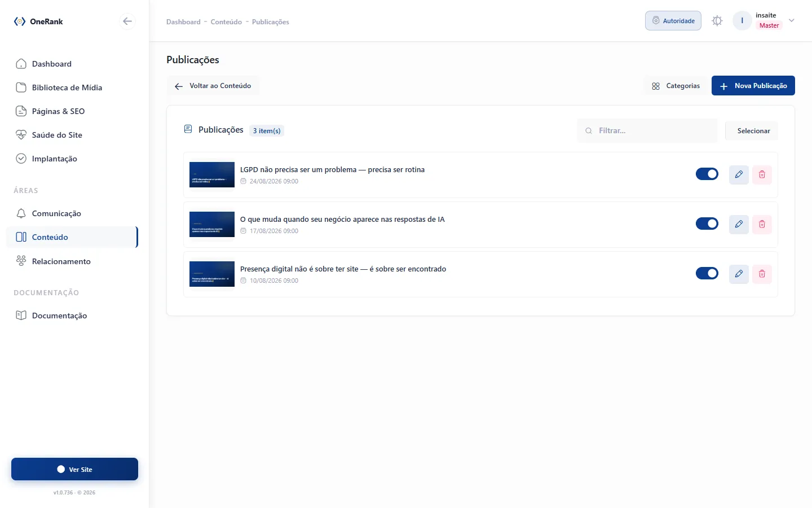Edit the 'respostas de IA' publication

[x=739, y=224]
